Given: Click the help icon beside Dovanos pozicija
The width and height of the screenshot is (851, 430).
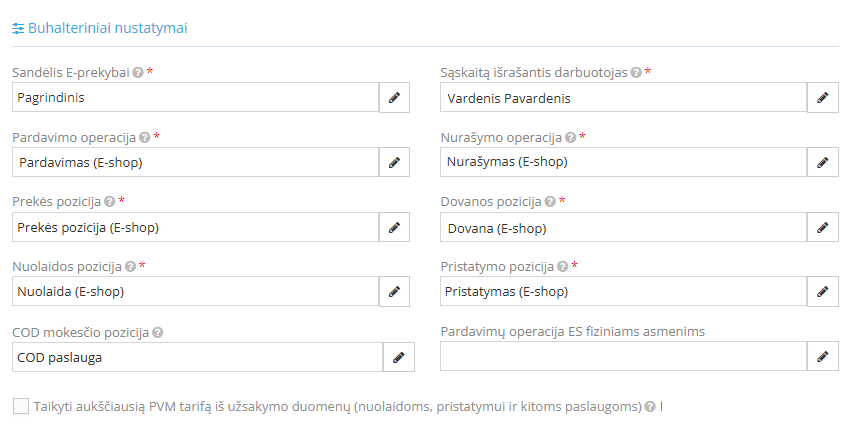Looking at the screenshot, I should point(549,202).
